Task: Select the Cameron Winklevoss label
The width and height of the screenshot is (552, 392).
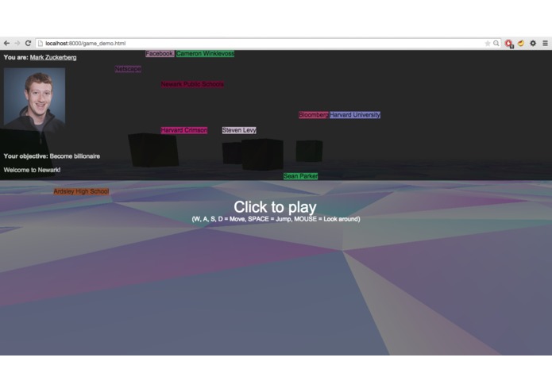Action: coord(205,53)
